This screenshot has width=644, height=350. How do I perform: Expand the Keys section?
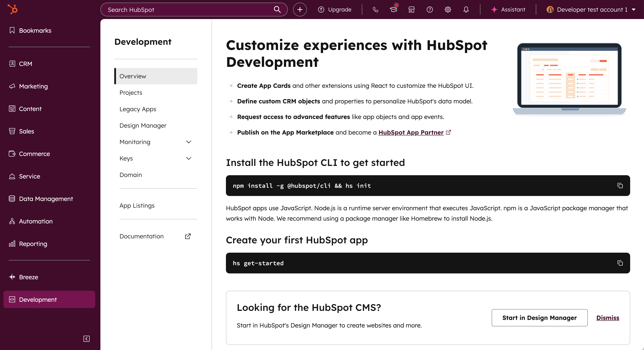click(189, 158)
